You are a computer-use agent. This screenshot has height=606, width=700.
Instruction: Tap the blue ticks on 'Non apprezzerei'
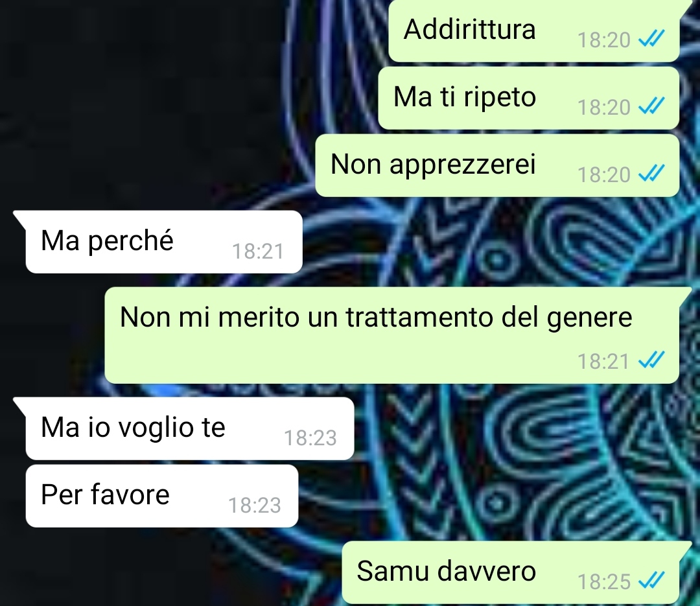tap(652, 174)
